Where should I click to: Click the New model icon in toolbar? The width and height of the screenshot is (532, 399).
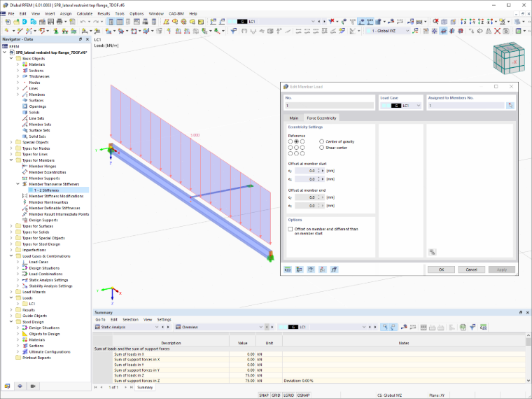tap(8, 22)
